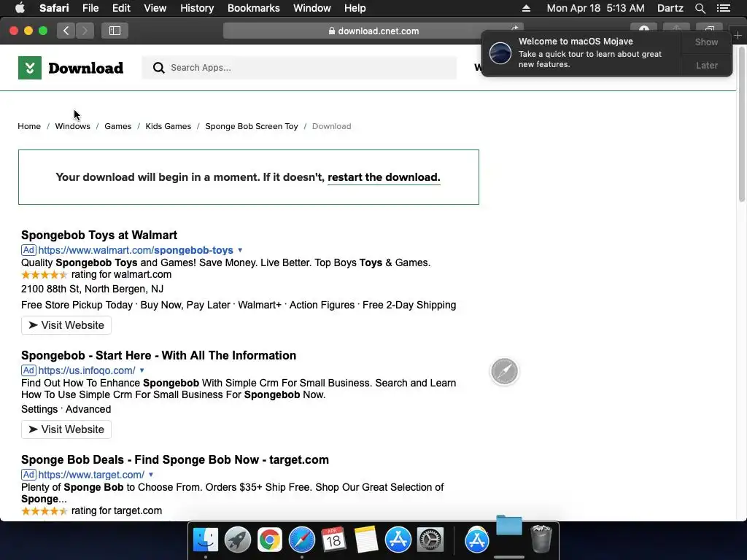
Task: Expand the us.infoqo.com ad dropdown arrow
Action: click(142, 370)
